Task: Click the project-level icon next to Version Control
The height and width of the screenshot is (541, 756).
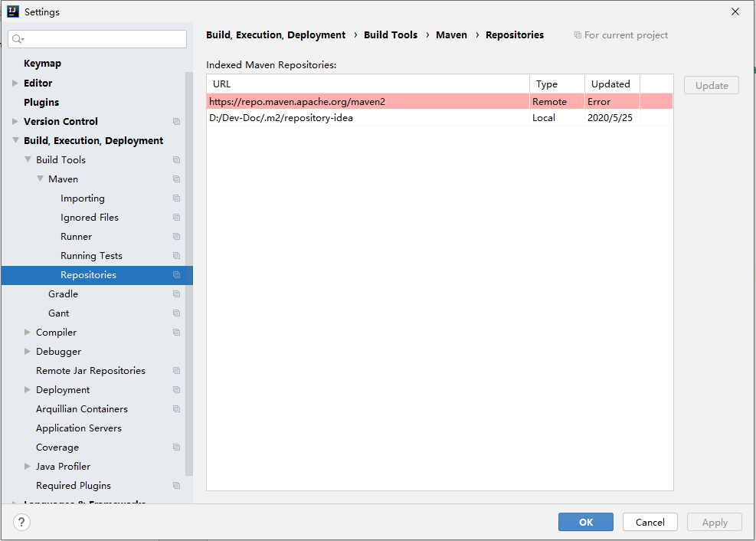Action: [176, 121]
